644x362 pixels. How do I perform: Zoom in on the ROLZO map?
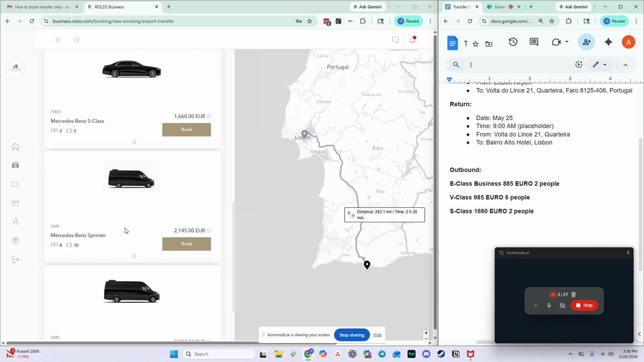coord(426,333)
